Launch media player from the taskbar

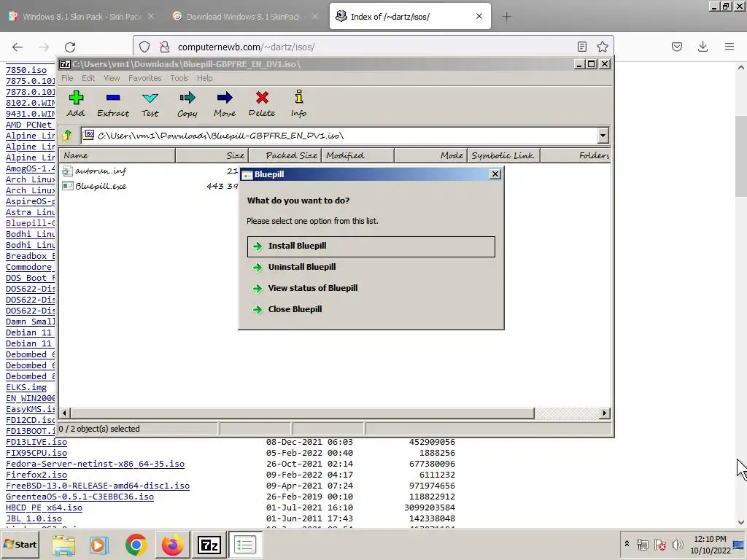[x=98, y=545]
